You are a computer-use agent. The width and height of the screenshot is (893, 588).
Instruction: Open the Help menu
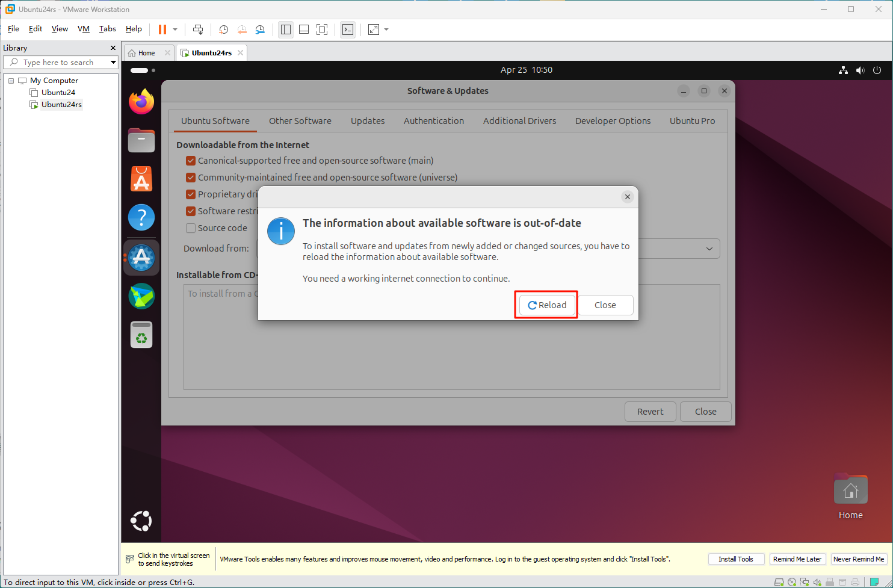click(x=134, y=29)
